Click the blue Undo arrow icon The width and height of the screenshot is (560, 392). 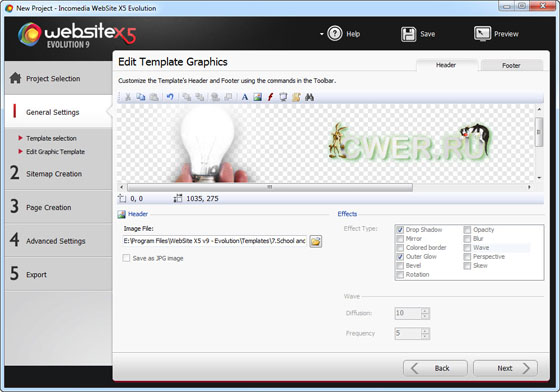click(x=170, y=97)
